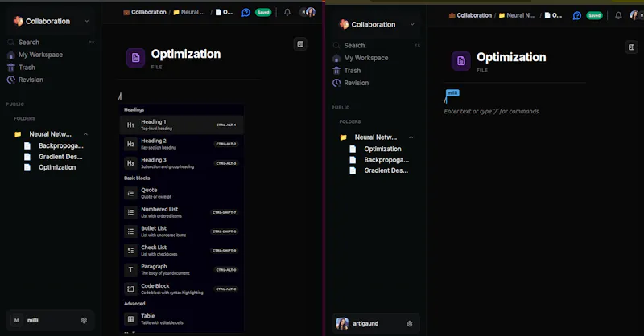Insert Table from Advanced section
The height and width of the screenshot is (336, 644).
click(181, 319)
